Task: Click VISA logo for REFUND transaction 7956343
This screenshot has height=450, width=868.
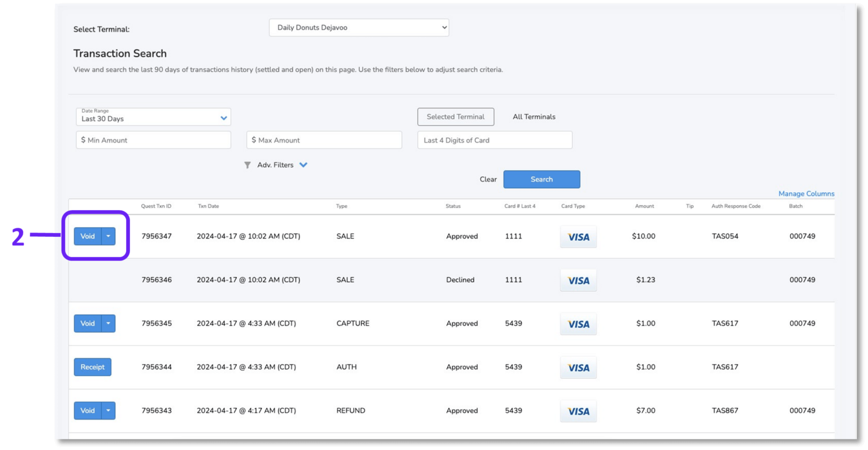Action: click(578, 411)
